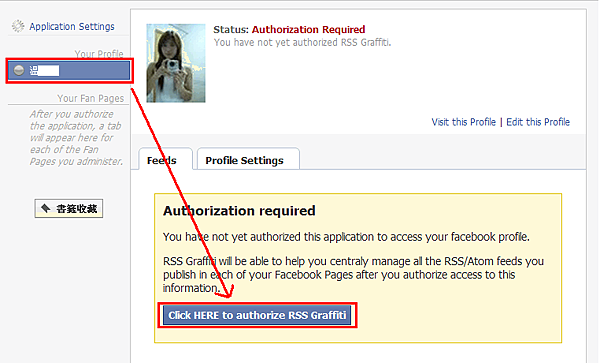Click 'You have not yet authorized RSS Graffiti.' text
This screenshot has height=363, width=600.
(x=302, y=42)
